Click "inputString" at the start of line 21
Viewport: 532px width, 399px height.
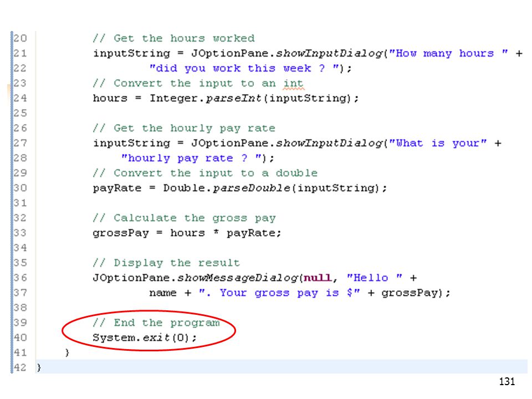[131, 53]
